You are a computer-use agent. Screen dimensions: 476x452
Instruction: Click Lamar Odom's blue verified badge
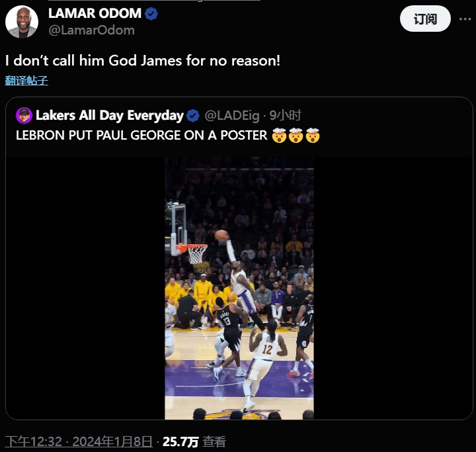[151, 14]
